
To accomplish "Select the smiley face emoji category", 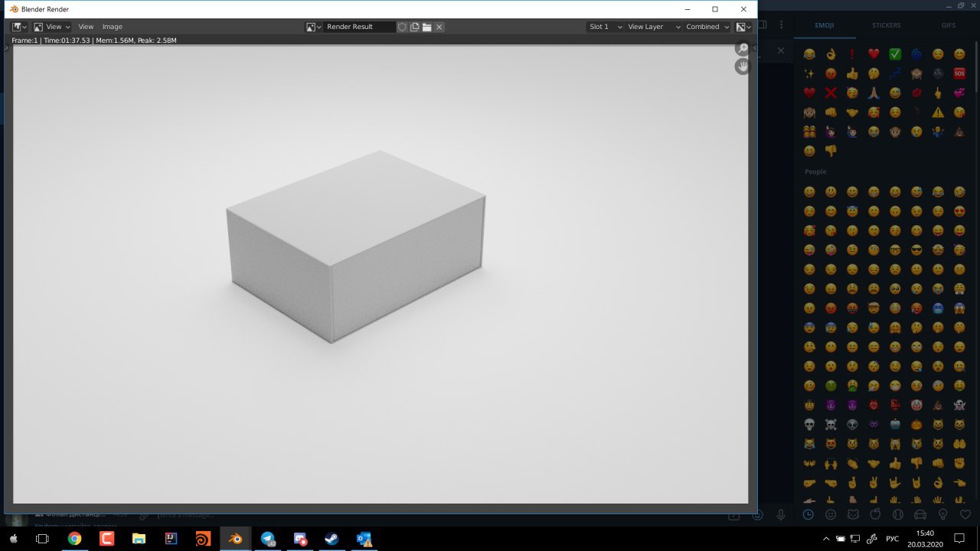I will 831,514.
